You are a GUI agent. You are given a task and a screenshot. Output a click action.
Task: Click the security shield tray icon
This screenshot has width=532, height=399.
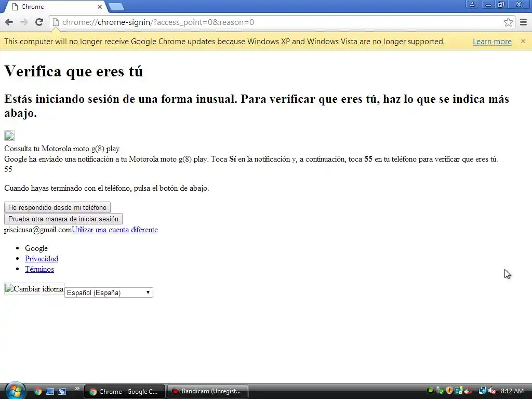(x=449, y=391)
